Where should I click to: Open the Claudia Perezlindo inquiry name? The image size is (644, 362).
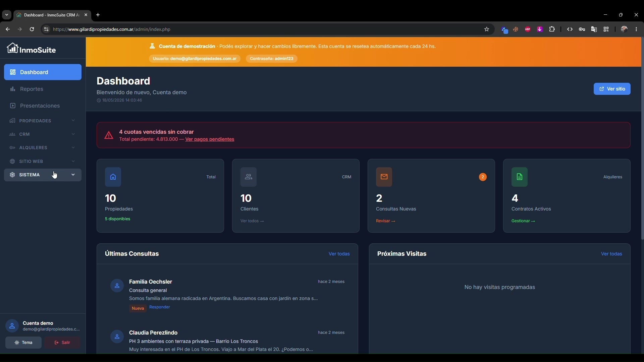[x=153, y=333]
